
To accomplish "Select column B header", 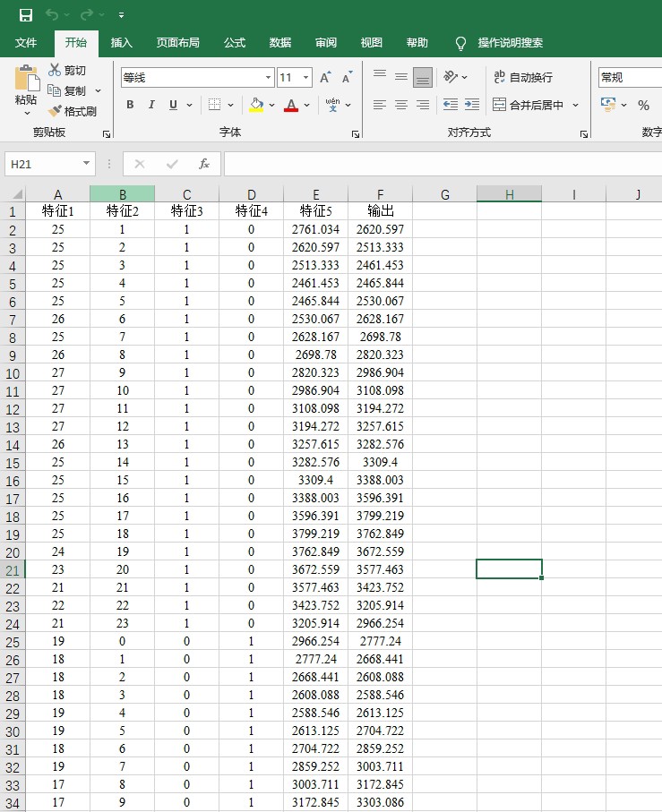I will 122,194.
